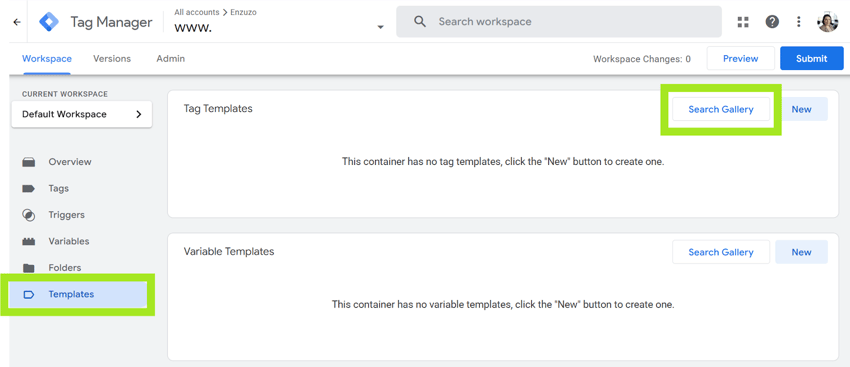Click the back arrow icon

17,22
